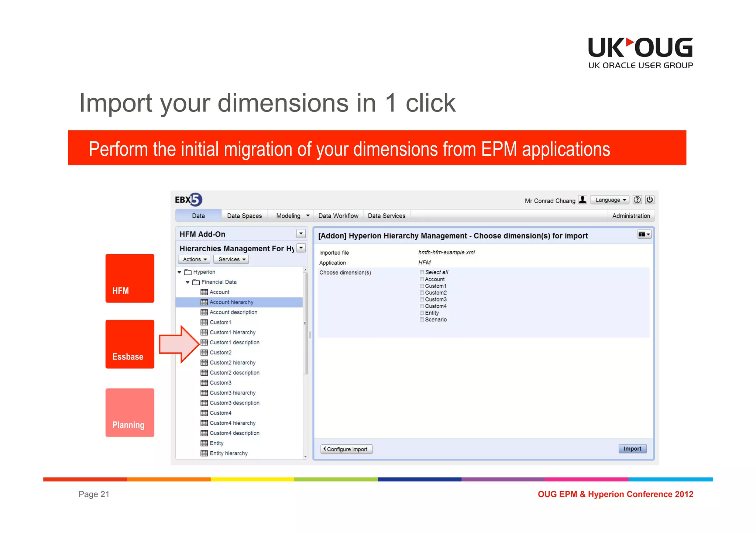Screen dimensions: 756x534
Task: Click table icon for Custom2 hierarchy
Action: click(x=204, y=363)
